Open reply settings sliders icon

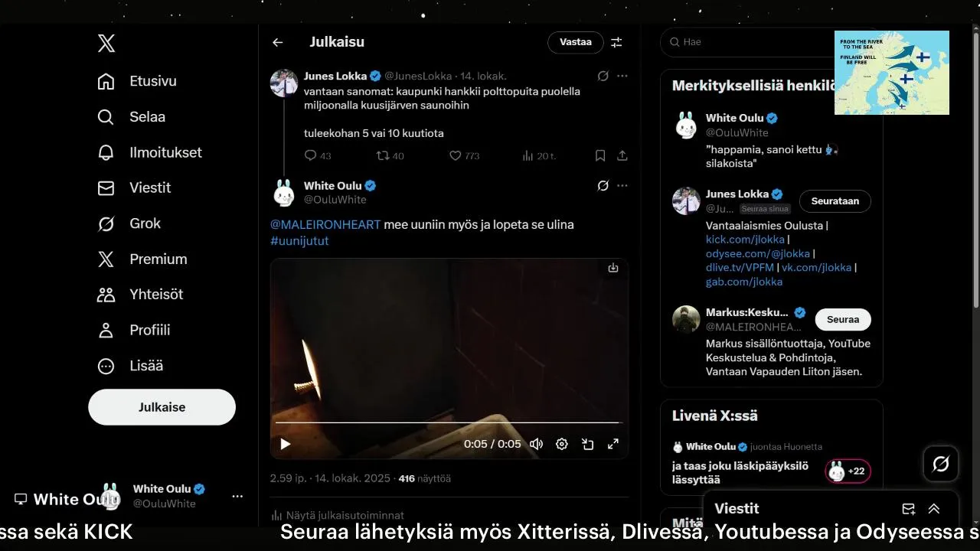(616, 43)
